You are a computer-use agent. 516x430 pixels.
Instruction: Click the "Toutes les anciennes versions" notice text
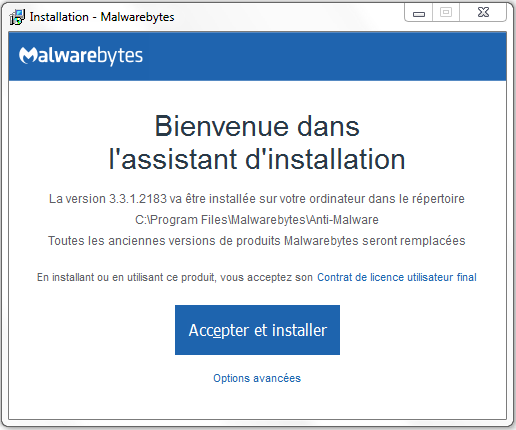coord(257,241)
